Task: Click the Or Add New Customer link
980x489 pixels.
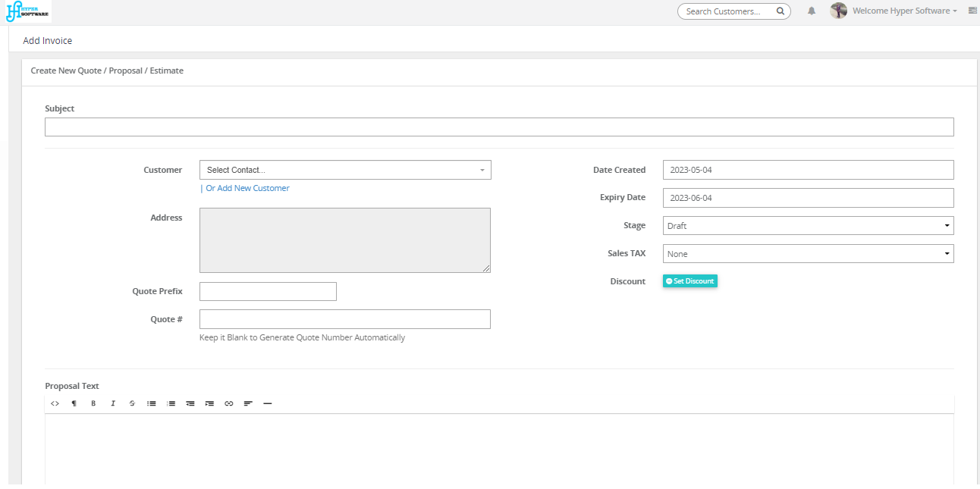Action: [x=247, y=188]
